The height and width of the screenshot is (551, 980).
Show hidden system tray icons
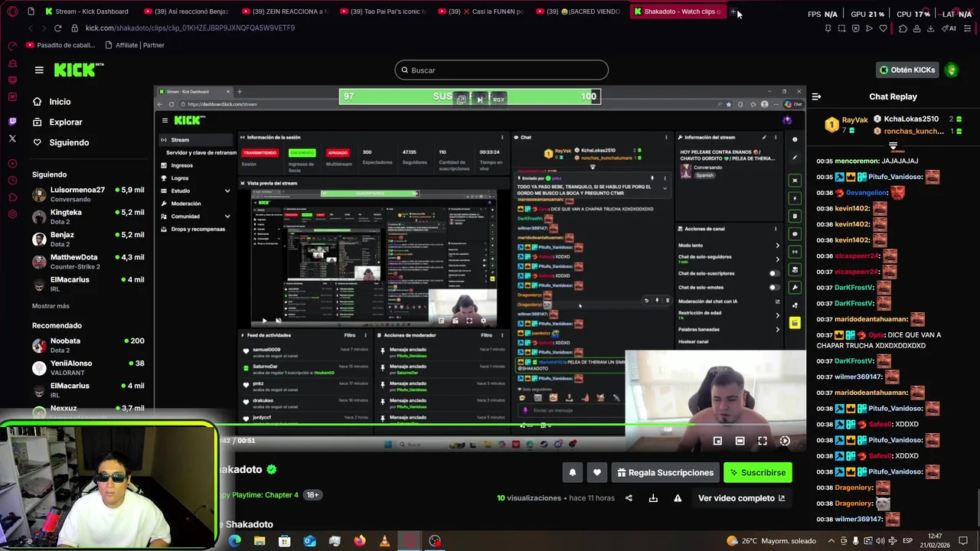pyautogui.click(x=832, y=541)
